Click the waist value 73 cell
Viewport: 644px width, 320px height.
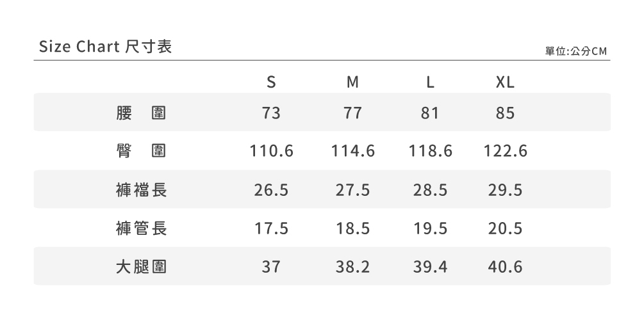click(x=271, y=113)
